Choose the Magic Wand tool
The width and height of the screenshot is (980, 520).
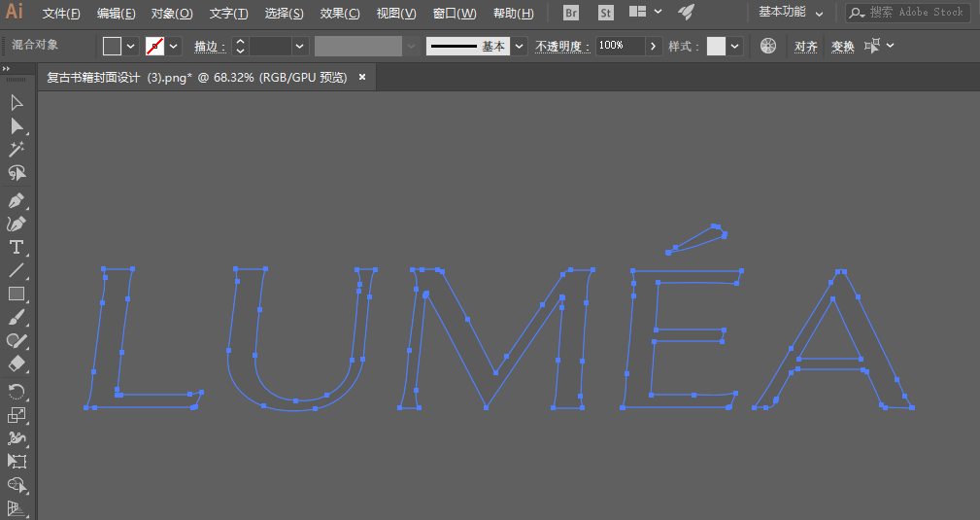click(17, 149)
